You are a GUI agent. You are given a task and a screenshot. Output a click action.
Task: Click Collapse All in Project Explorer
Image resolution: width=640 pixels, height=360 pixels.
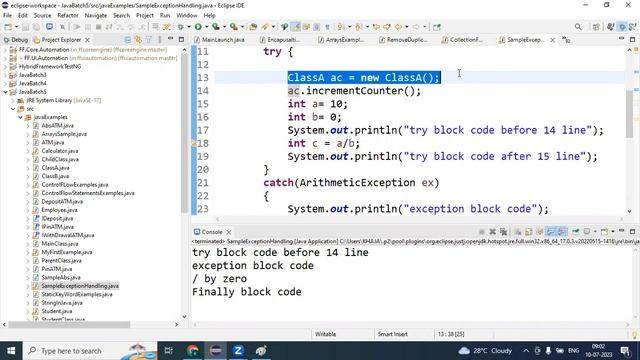pyautogui.click(x=127, y=40)
